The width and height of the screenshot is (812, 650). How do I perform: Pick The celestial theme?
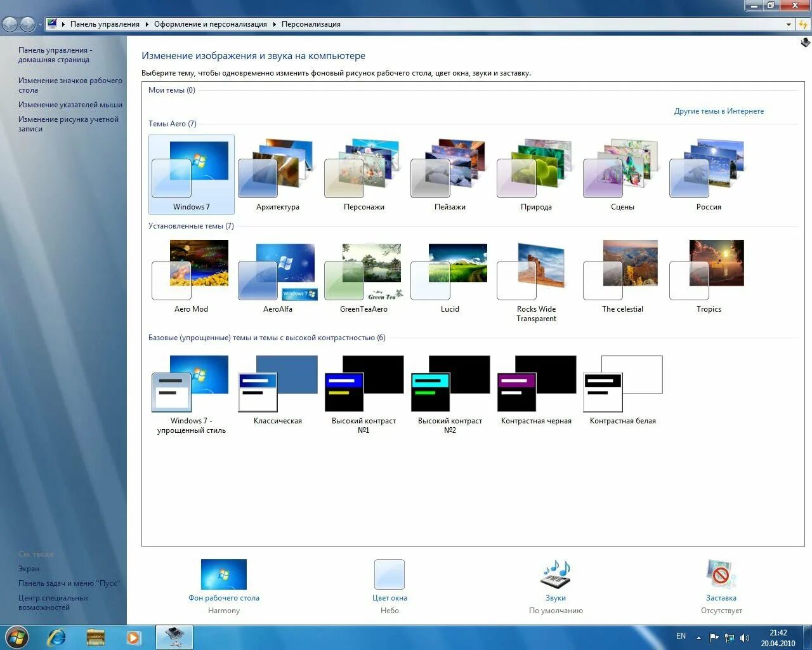click(622, 277)
